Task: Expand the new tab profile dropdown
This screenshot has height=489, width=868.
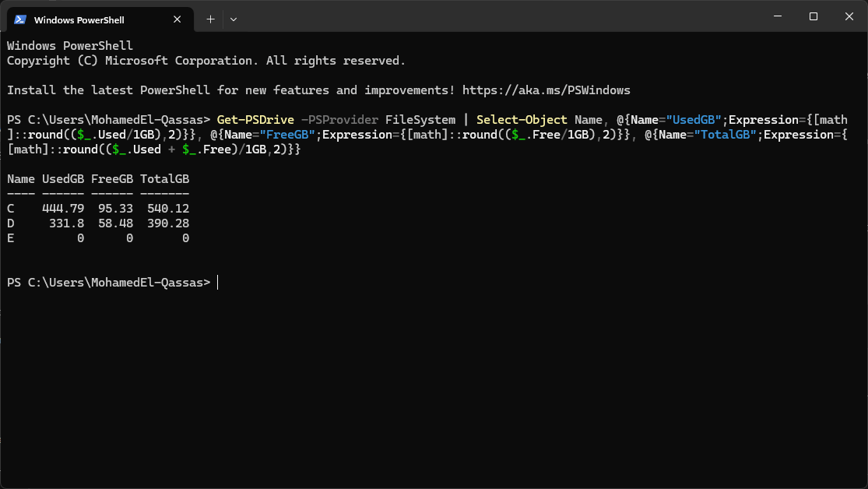Action: (234, 19)
